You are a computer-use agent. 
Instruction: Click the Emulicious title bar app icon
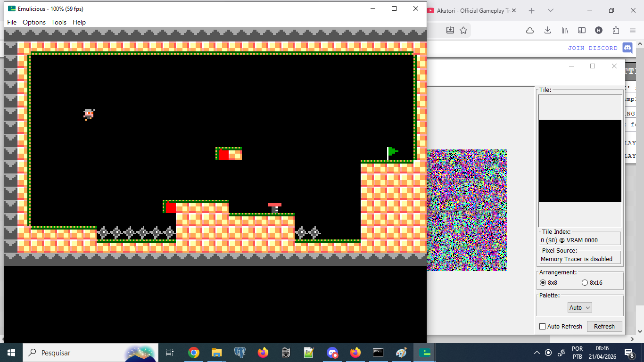(x=12, y=8)
